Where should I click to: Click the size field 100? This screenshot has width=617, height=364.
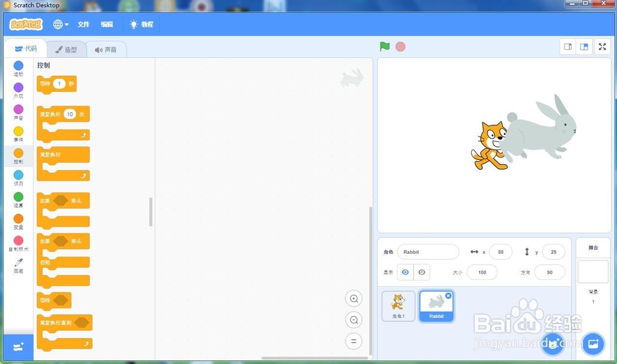click(482, 272)
